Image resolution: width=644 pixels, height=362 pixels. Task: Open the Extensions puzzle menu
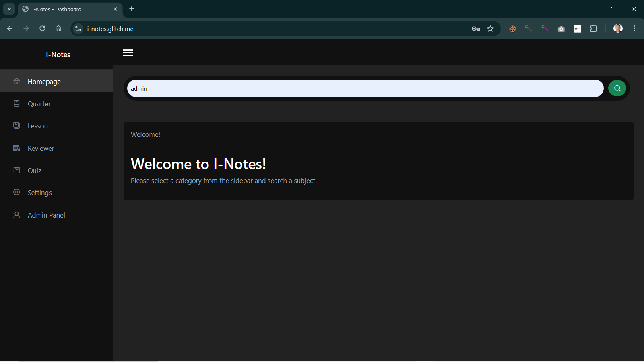(x=594, y=29)
